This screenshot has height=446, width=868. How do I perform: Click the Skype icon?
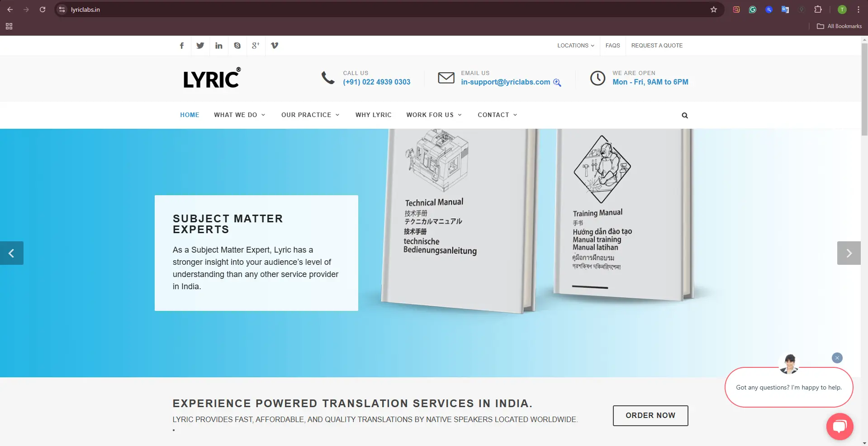pyautogui.click(x=237, y=46)
